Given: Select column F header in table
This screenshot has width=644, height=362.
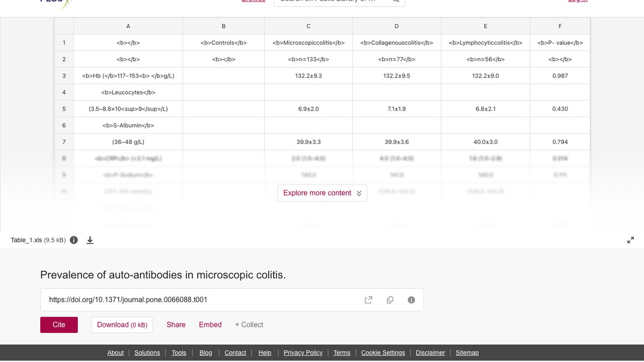Looking at the screenshot, I should [560, 26].
